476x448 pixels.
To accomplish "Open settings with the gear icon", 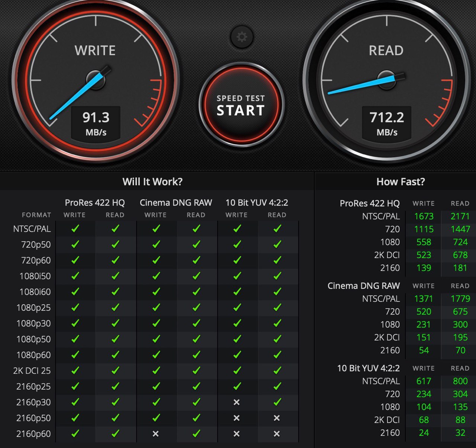I will coord(242,37).
